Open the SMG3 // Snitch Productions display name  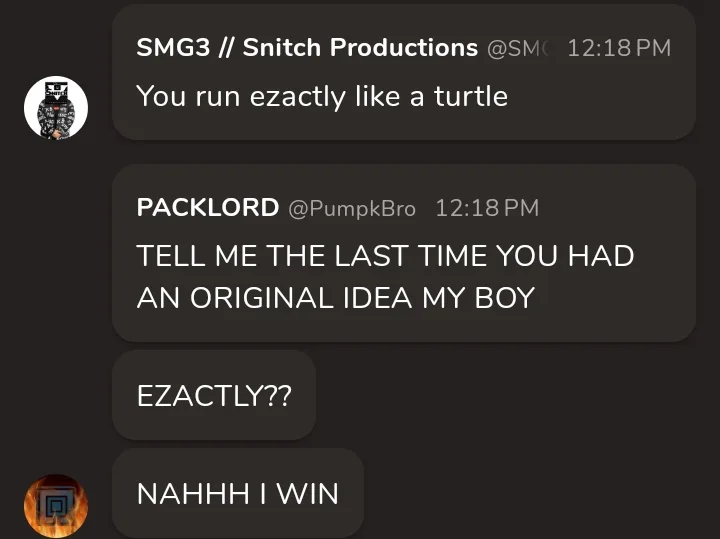point(307,48)
